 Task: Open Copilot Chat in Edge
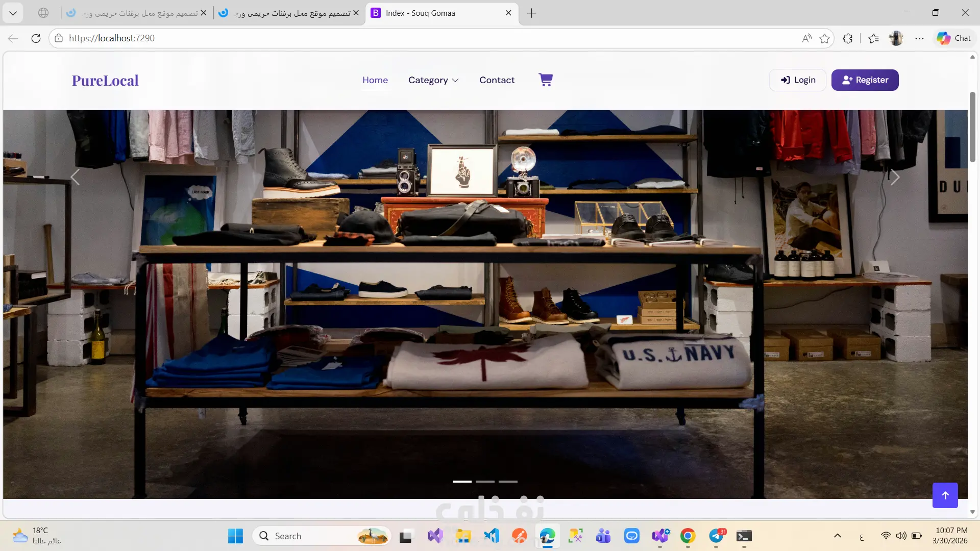(x=953, y=38)
